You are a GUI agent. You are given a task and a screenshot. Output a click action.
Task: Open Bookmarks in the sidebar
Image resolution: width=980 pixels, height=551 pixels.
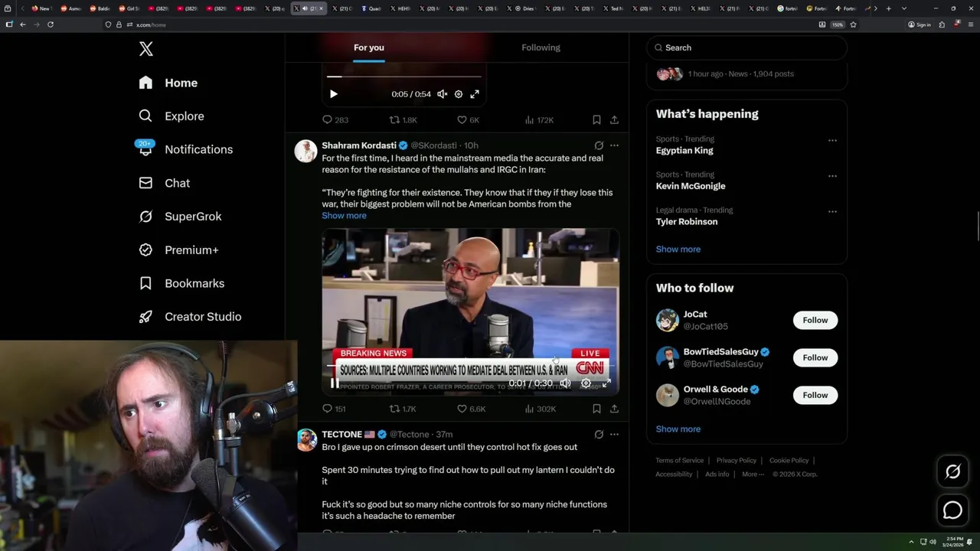181,283
